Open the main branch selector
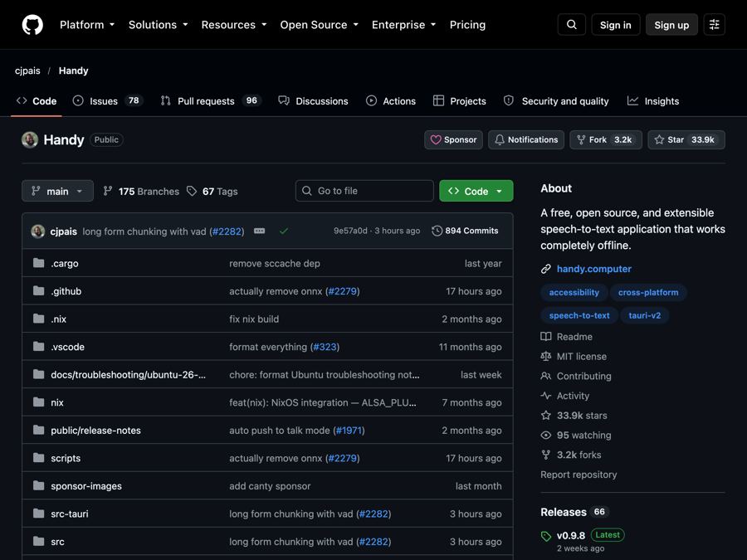This screenshot has height=560, width=747. click(57, 191)
